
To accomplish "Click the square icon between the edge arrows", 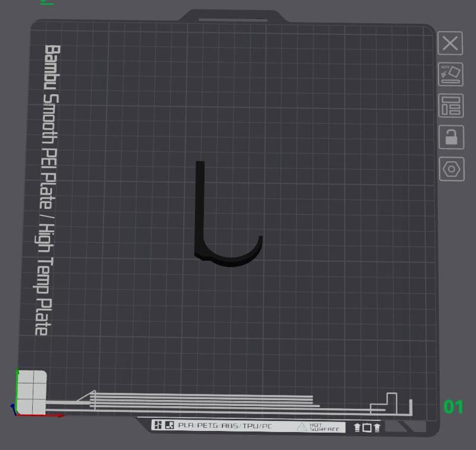I will (368, 427).
